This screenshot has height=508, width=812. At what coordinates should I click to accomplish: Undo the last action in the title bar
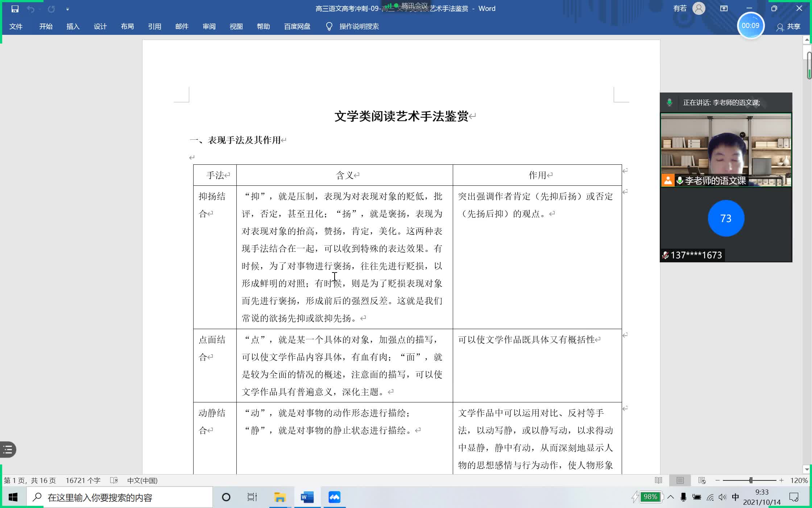tap(31, 9)
